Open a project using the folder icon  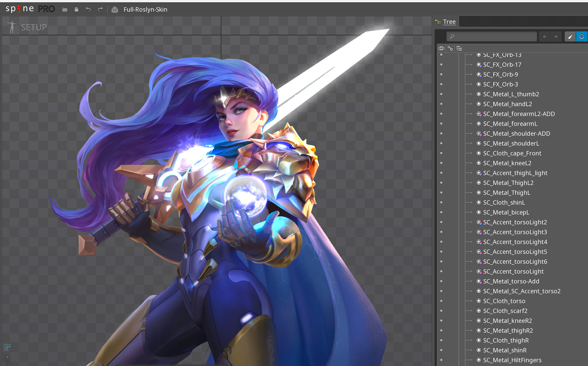pos(64,9)
